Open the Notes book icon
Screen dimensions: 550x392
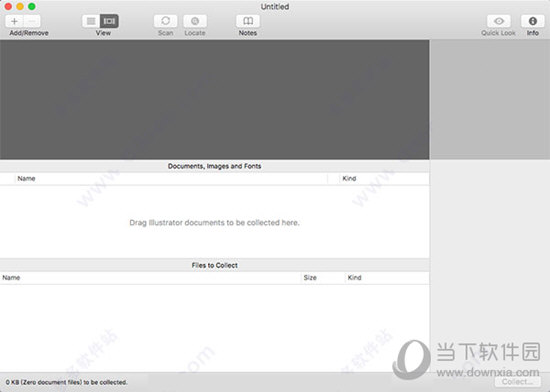(248, 21)
